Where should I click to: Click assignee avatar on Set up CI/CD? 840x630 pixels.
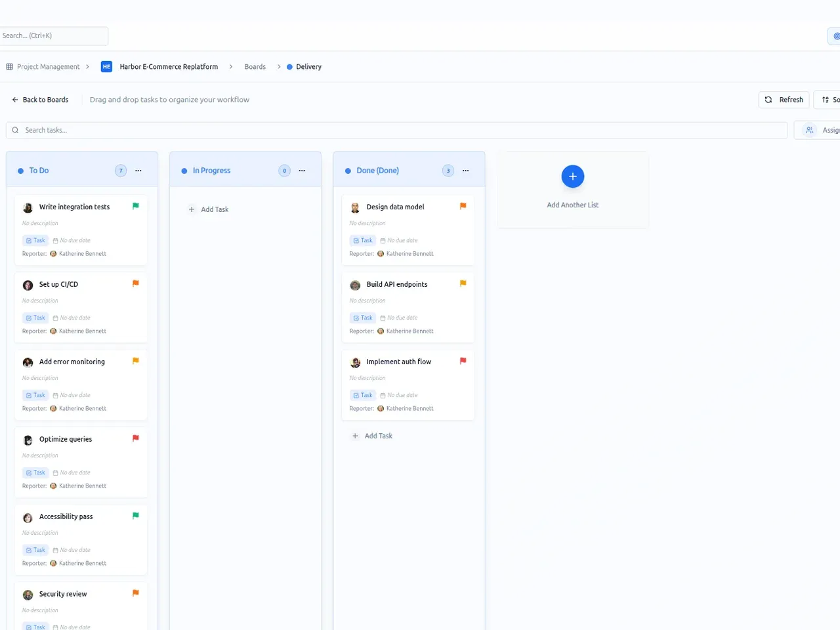28,285
